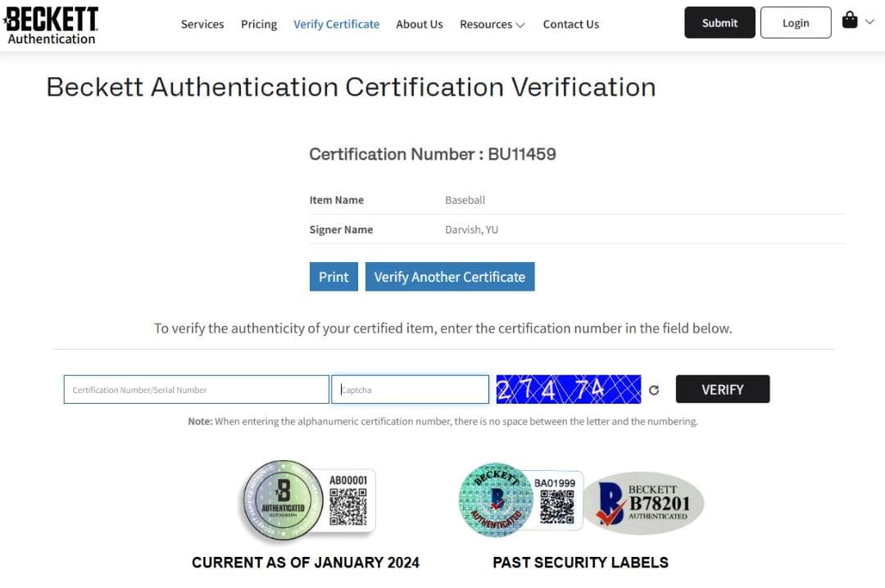The width and height of the screenshot is (885, 588).
Task: Click the captcha code image
Action: [568, 390]
